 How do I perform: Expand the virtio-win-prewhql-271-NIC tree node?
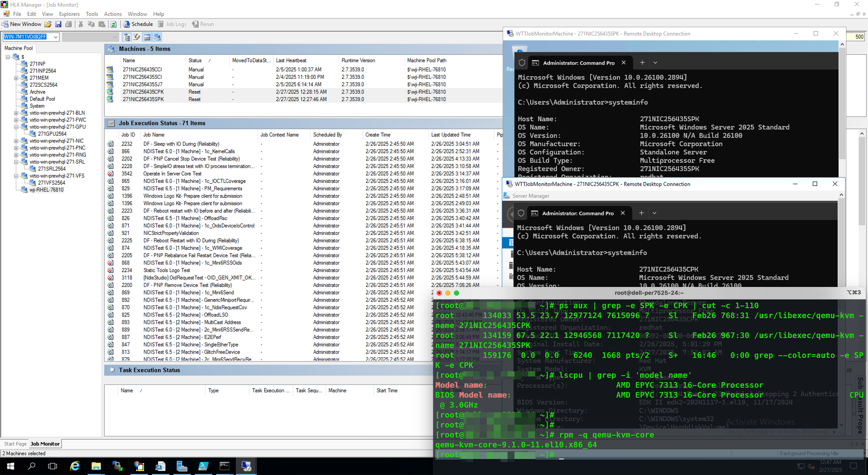pyautogui.click(x=16, y=141)
